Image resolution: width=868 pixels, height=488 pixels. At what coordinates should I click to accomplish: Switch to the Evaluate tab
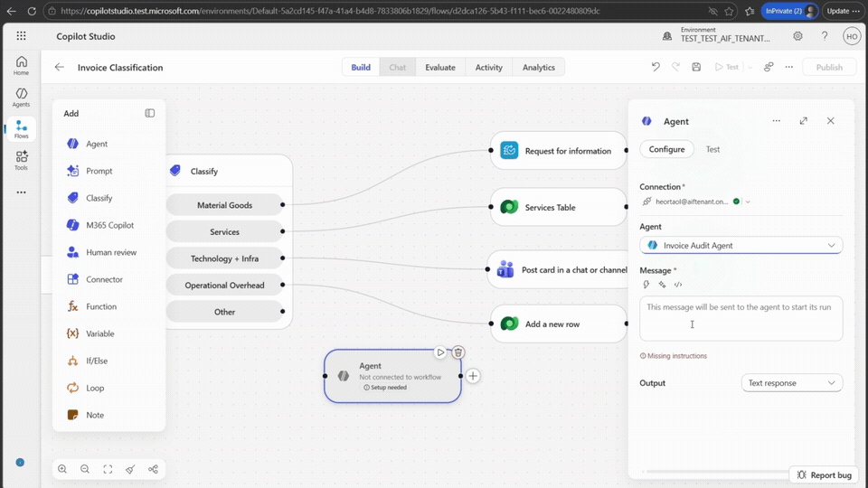click(440, 68)
